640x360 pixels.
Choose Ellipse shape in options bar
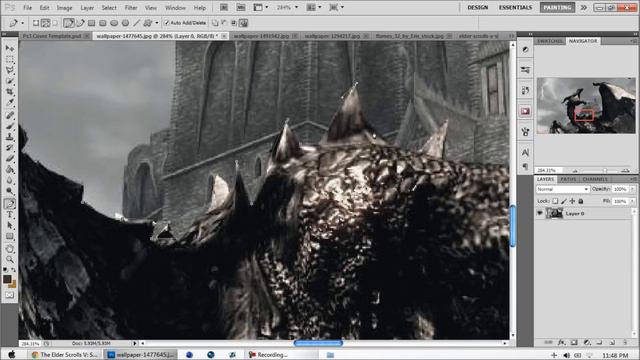(x=114, y=23)
